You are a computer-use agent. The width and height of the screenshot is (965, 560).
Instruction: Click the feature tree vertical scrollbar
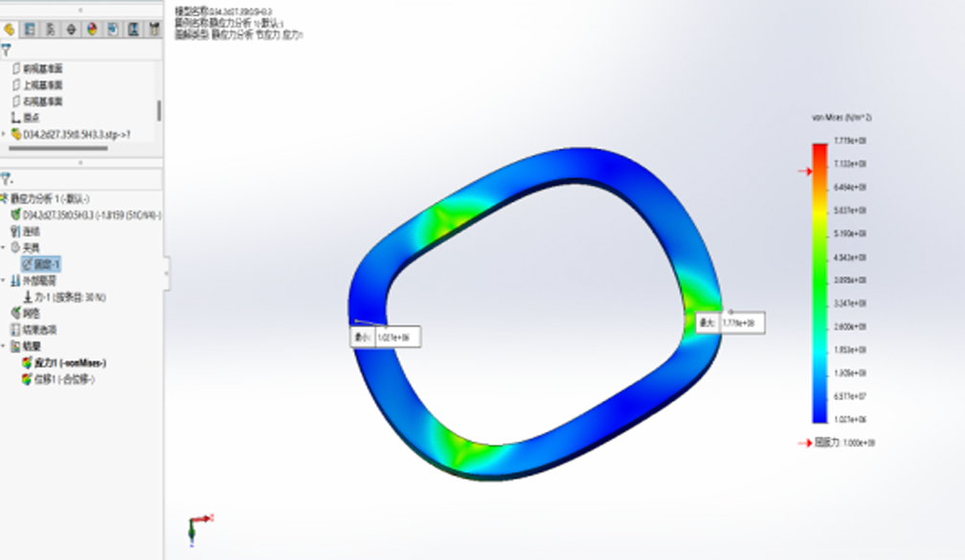158,109
